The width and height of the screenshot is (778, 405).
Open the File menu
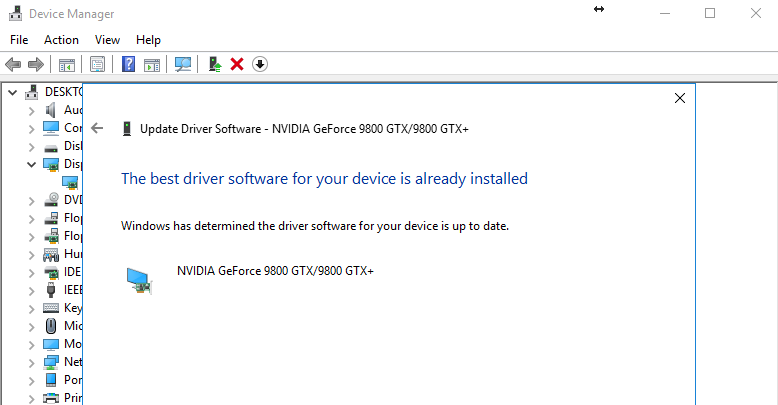click(x=19, y=40)
